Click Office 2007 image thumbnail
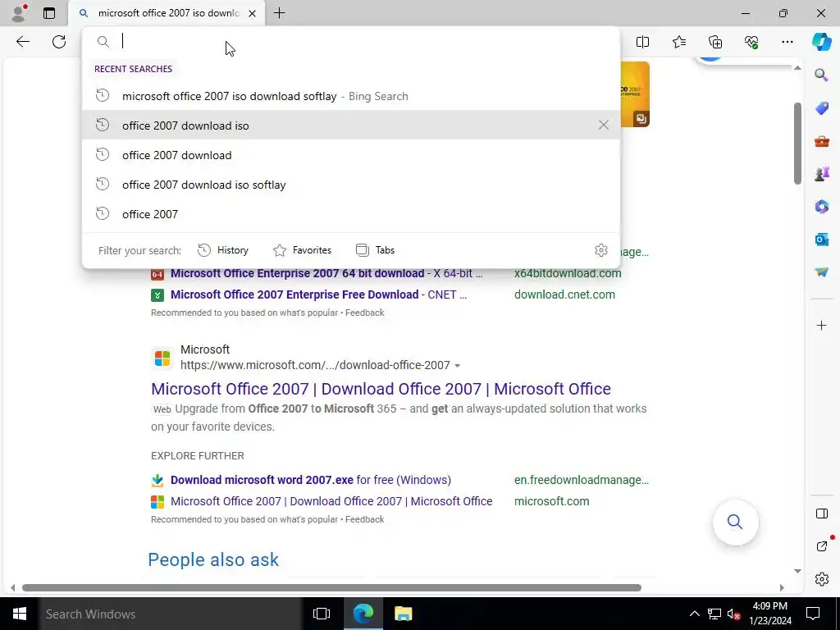The width and height of the screenshot is (840, 630). click(635, 94)
